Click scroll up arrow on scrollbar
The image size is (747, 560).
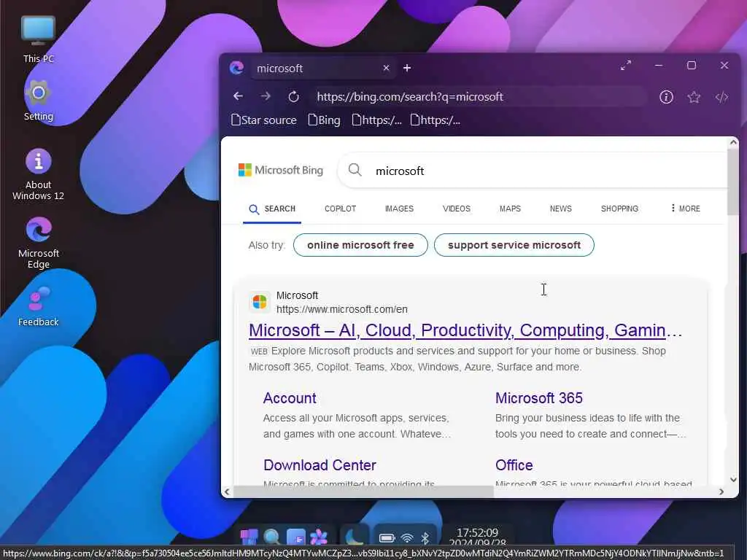pyautogui.click(x=733, y=142)
